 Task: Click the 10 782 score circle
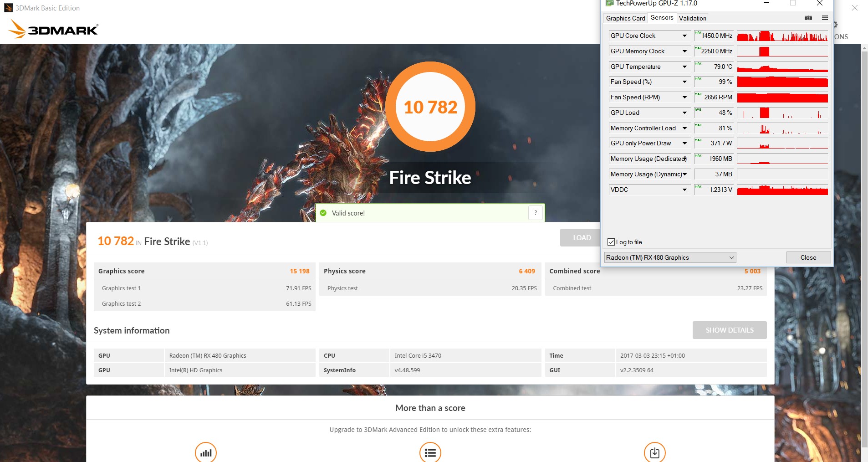(430, 107)
